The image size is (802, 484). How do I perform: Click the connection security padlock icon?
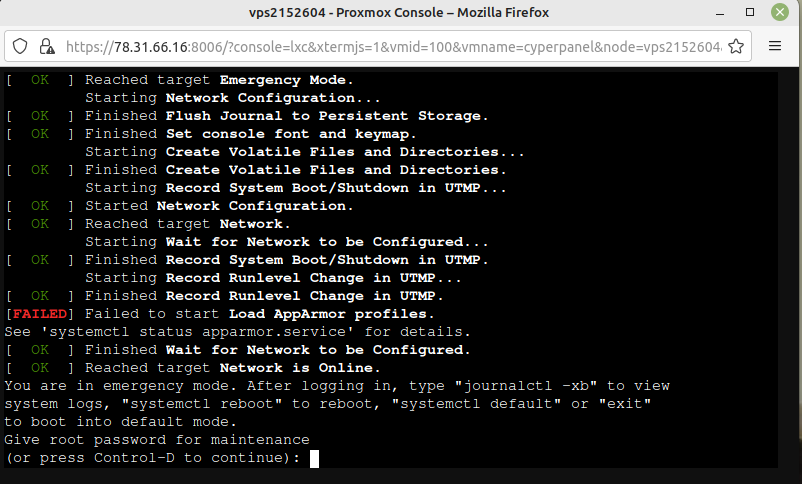[x=47, y=47]
